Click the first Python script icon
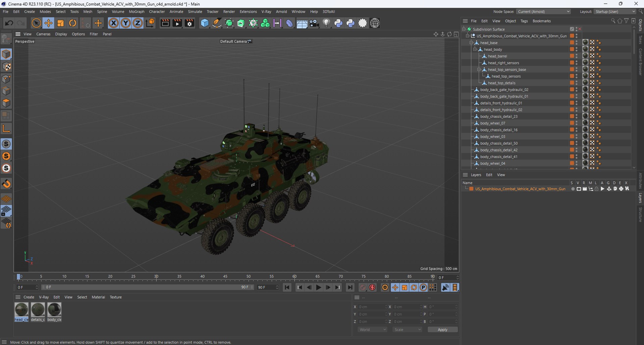 click(x=338, y=23)
